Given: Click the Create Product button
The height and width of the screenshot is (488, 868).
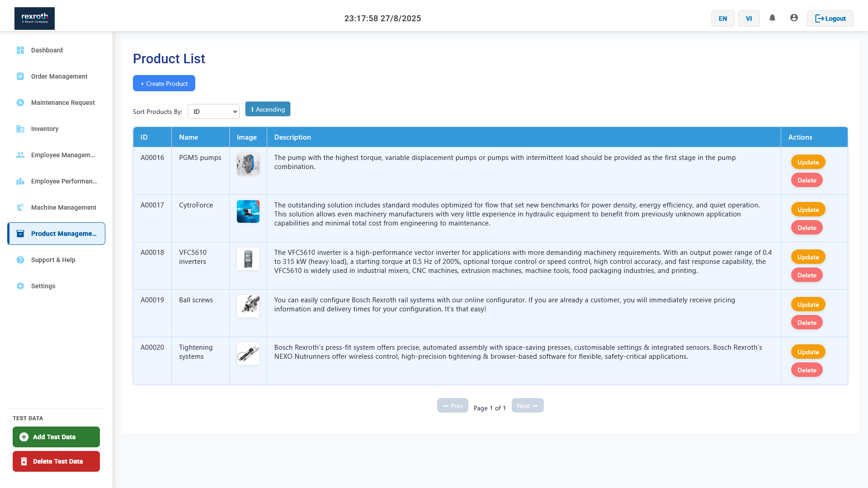Looking at the screenshot, I should click(x=164, y=84).
